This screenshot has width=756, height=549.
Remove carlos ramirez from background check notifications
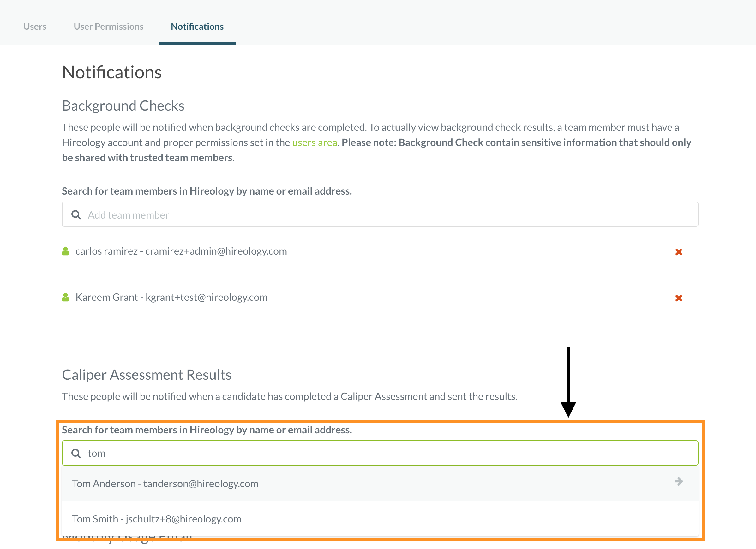coord(678,252)
